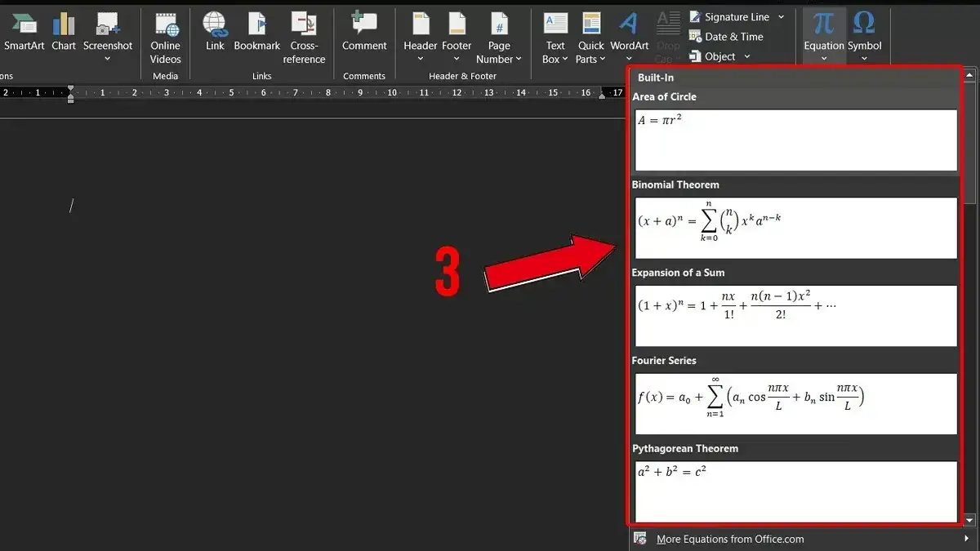980x551 pixels.
Task: Select the Binomial Theorem equation
Action: (x=796, y=227)
